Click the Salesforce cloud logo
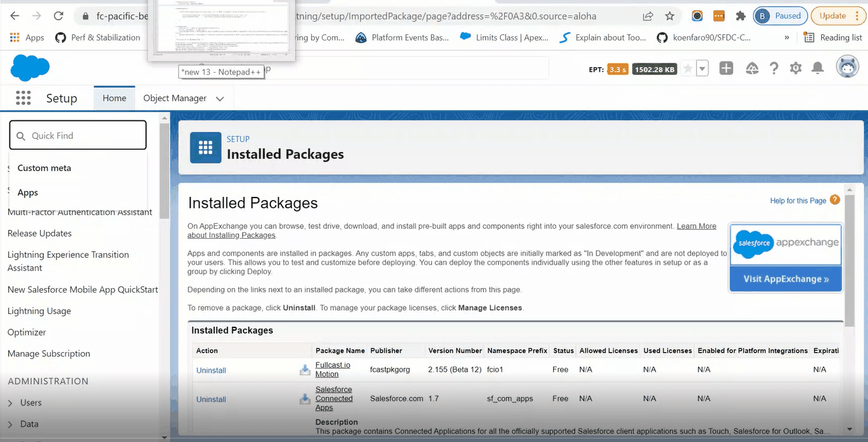 pos(30,68)
